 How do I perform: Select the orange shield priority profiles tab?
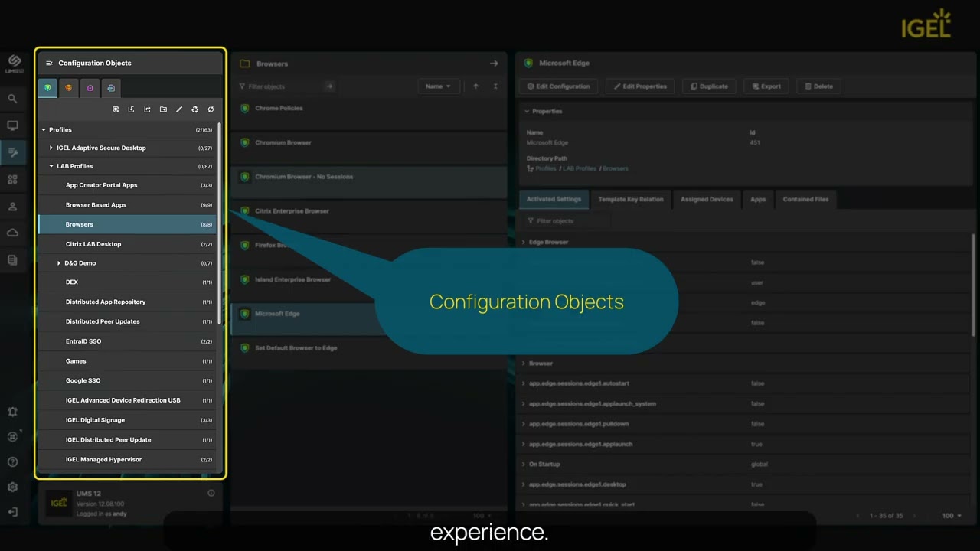click(x=69, y=88)
